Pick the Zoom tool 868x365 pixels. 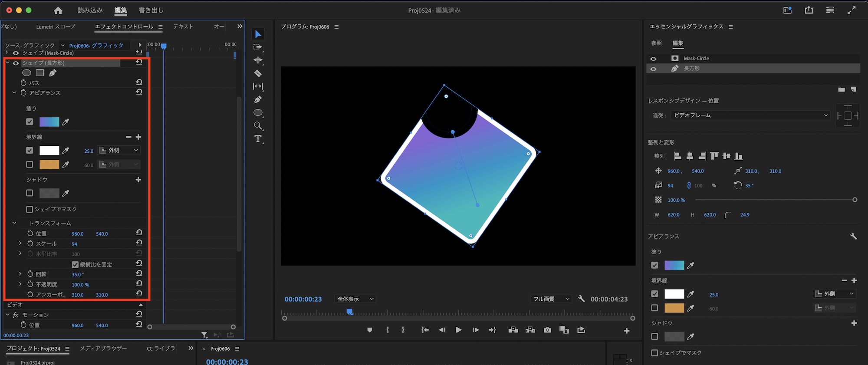[x=258, y=126]
